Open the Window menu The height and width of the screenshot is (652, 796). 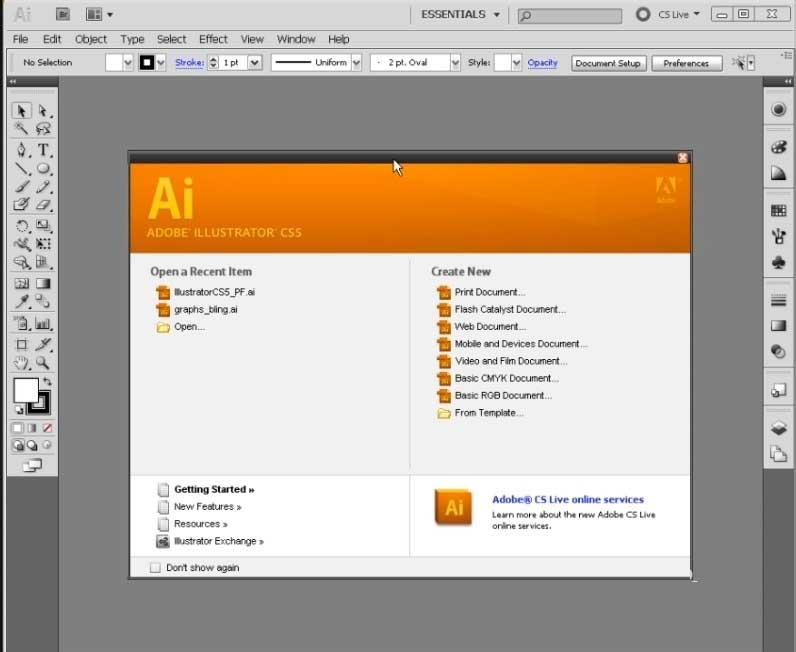[x=296, y=39]
